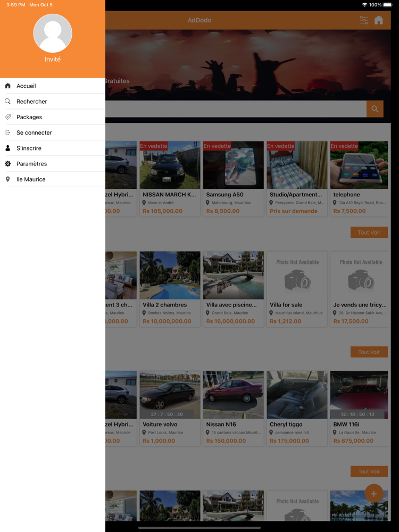Click Roches Noires, Maurice location text
This screenshot has height=532, width=399.
(x=169, y=313)
